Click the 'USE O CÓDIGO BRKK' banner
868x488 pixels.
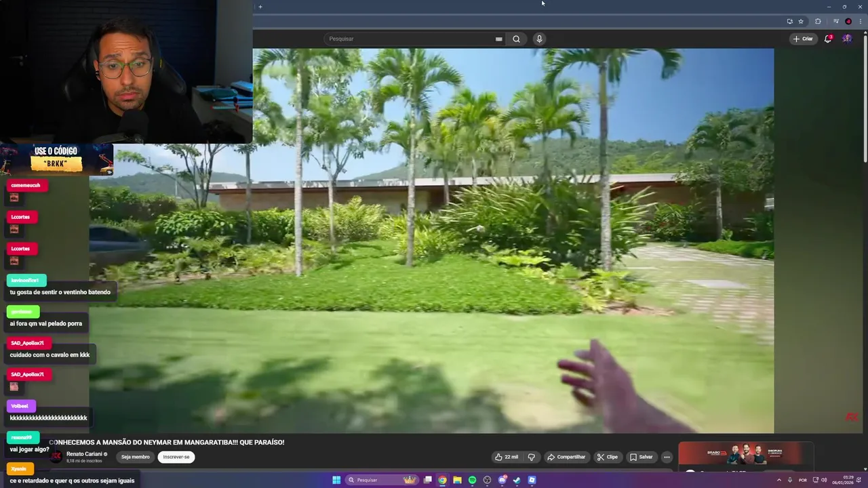(x=57, y=159)
